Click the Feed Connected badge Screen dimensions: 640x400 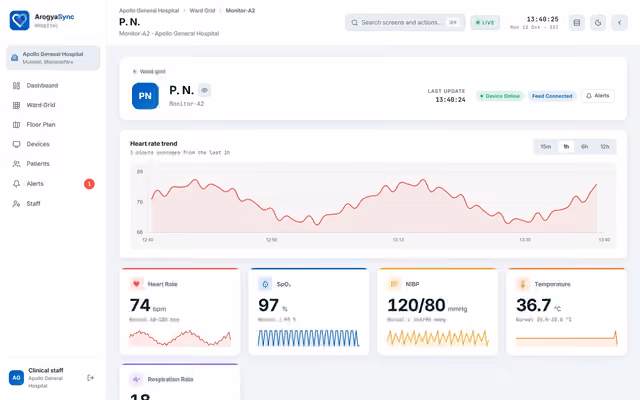pos(552,96)
